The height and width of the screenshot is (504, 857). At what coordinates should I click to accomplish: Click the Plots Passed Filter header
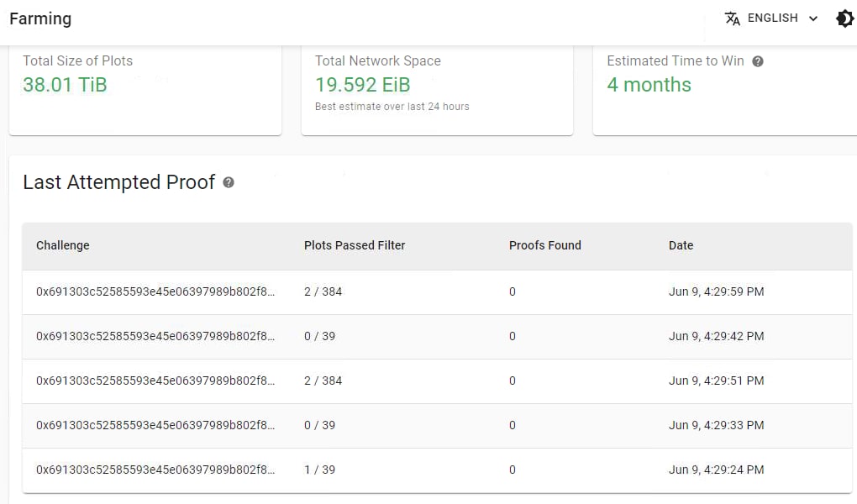pyautogui.click(x=355, y=245)
